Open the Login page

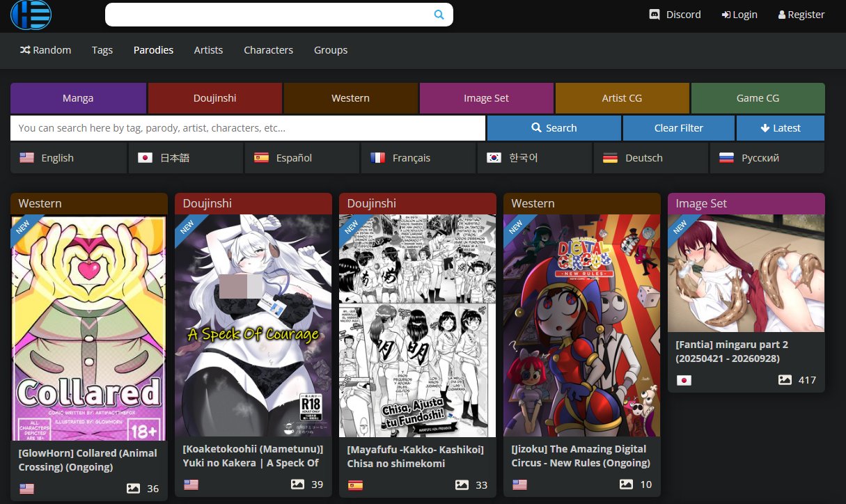tap(739, 14)
